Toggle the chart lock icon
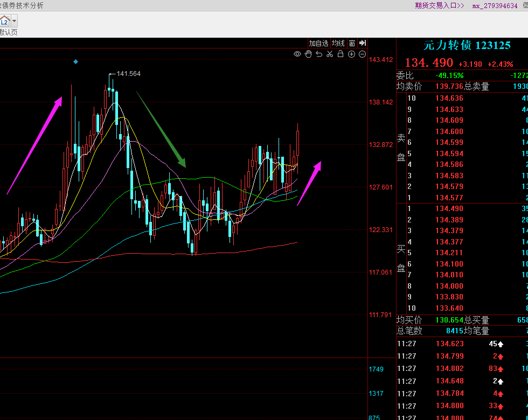Image resolution: width=528 pixels, height=420 pixels. [341, 54]
